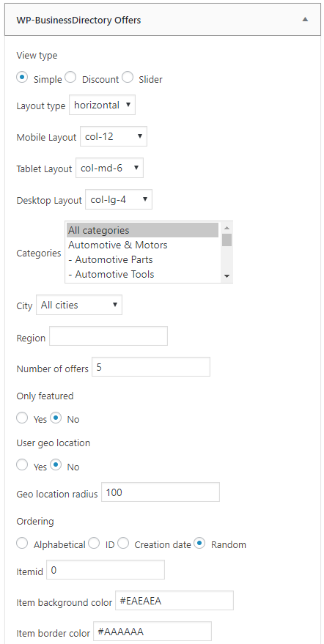The image size is (324, 644).
Task: Open the Layout type dropdown
Action: click(102, 106)
